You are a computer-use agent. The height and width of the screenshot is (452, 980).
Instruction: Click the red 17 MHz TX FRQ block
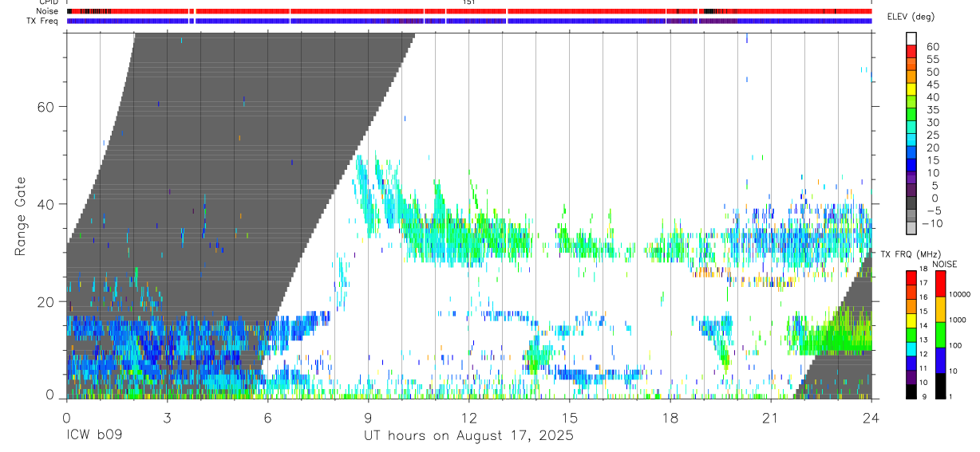(911, 278)
